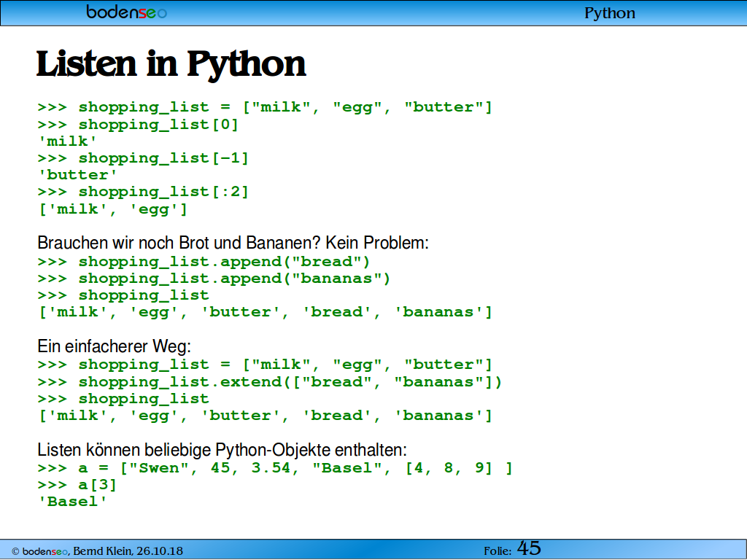This screenshot has width=747, height=560.
Task: Click the output 'Basel'
Action: tap(72, 502)
